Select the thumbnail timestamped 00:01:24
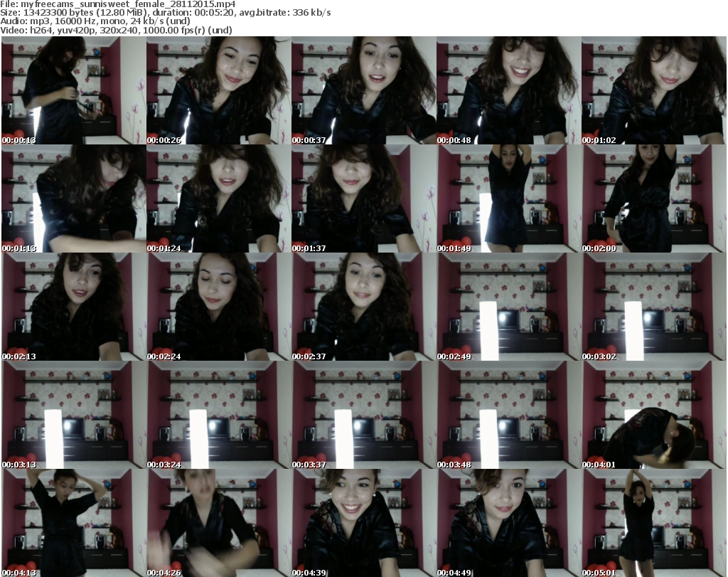 (219, 198)
